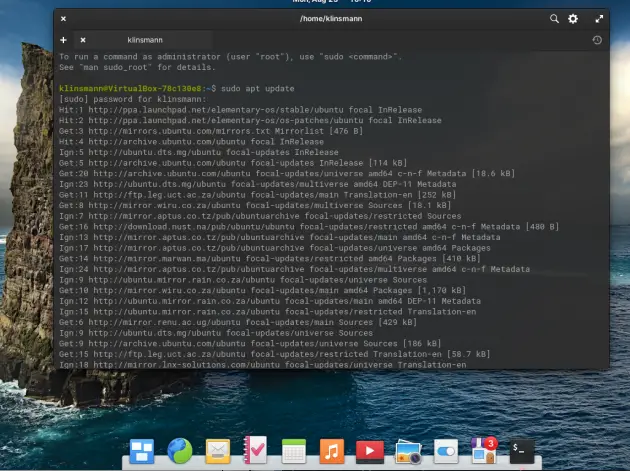Image resolution: width=630 pixels, height=471 pixels.
Task: Click the Ign:9 ubuntu.mirror.rain universe Sources line
Action: tap(243, 280)
